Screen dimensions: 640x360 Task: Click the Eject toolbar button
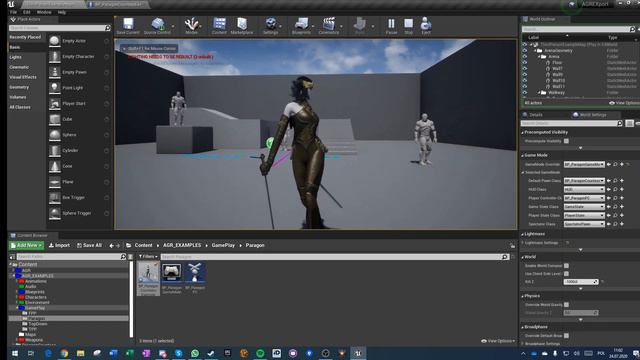[x=426, y=26]
